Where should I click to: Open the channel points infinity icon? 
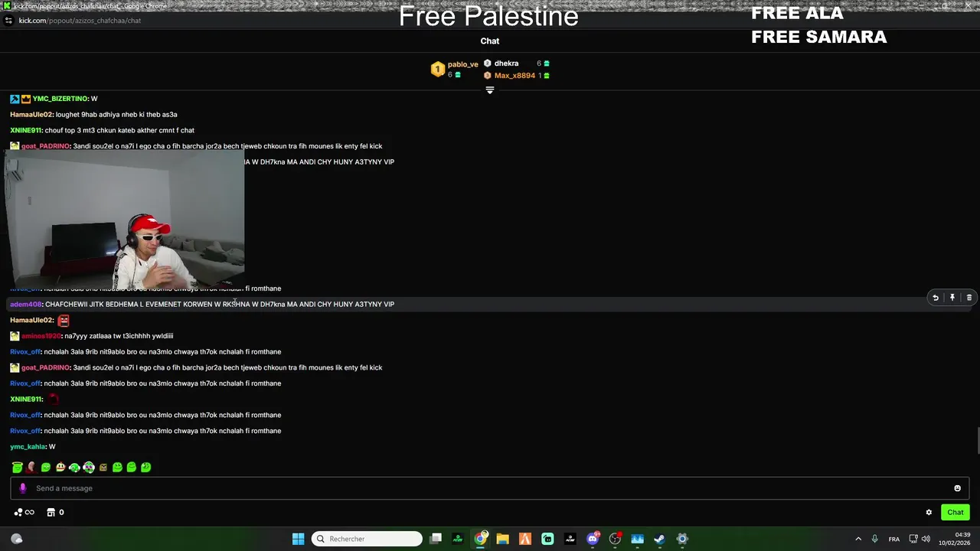[24, 513]
